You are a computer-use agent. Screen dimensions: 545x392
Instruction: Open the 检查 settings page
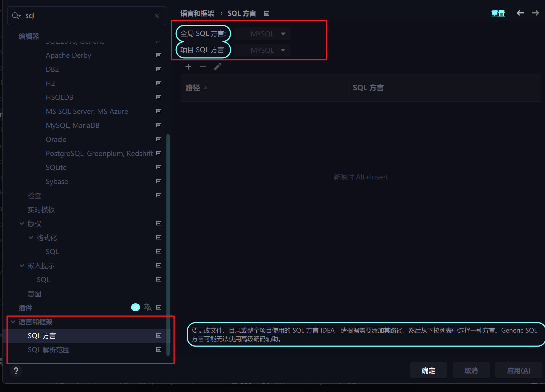[35, 195]
